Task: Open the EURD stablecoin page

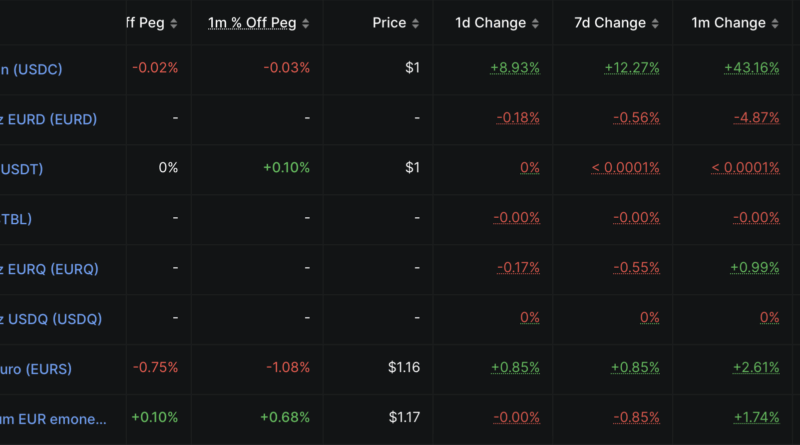Action: (x=49, y=119)
